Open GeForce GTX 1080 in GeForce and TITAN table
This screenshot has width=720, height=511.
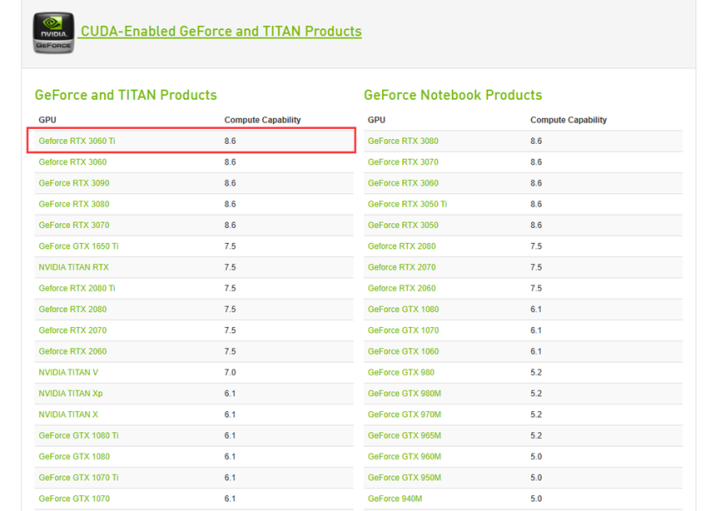click(74, 457)
